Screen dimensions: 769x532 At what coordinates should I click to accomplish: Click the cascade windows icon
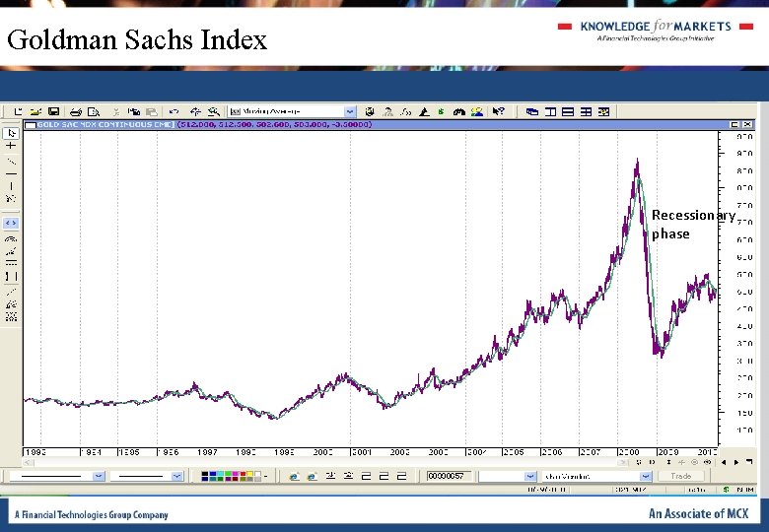(532, 111)
